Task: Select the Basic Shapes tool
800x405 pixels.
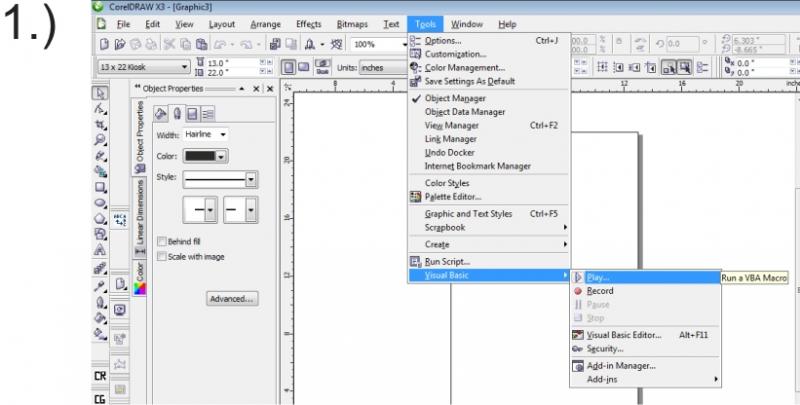Action: tap(100, 234)
